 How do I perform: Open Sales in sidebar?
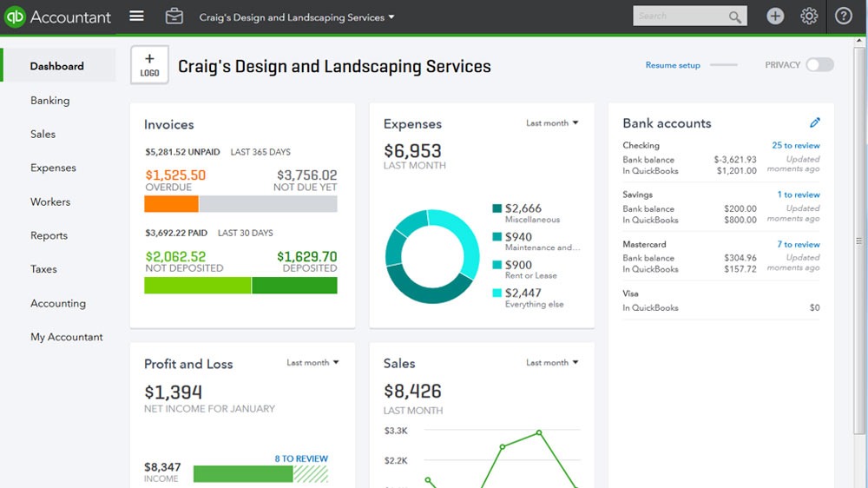tap(43, 134)
